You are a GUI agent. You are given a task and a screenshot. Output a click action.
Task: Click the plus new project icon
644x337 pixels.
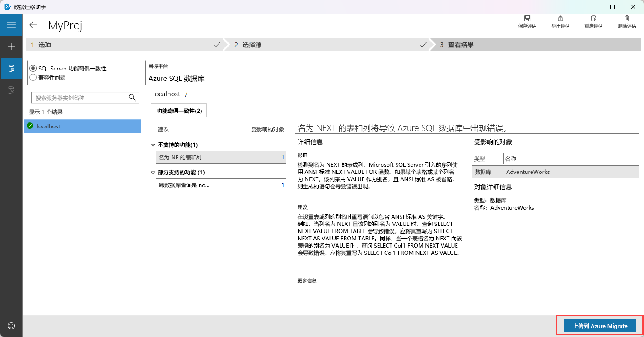[x=11, y=47]
